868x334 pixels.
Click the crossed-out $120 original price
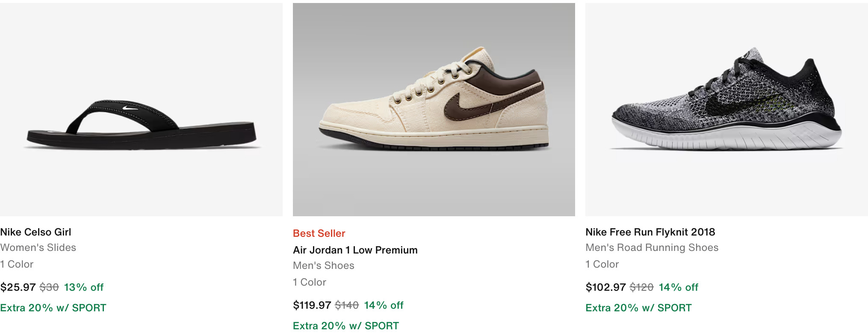click(x=641, y=287)
